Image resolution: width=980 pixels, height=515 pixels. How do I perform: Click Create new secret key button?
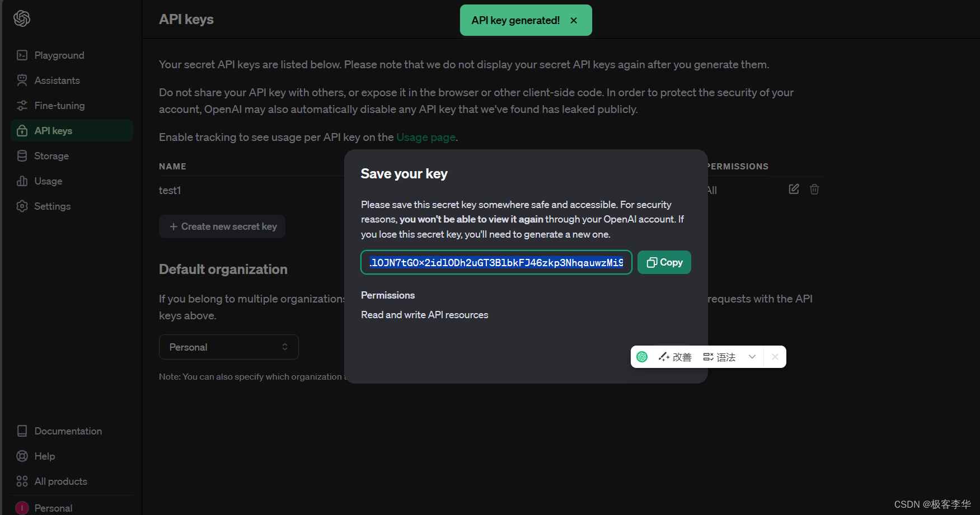tap(222, 226)
